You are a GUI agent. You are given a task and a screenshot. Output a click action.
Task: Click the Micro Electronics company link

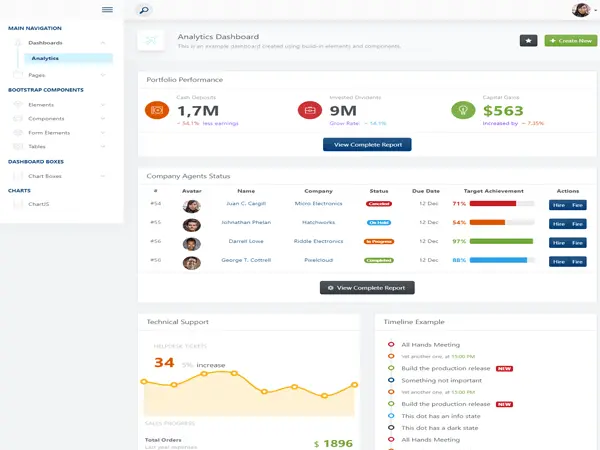coord(318,204)
